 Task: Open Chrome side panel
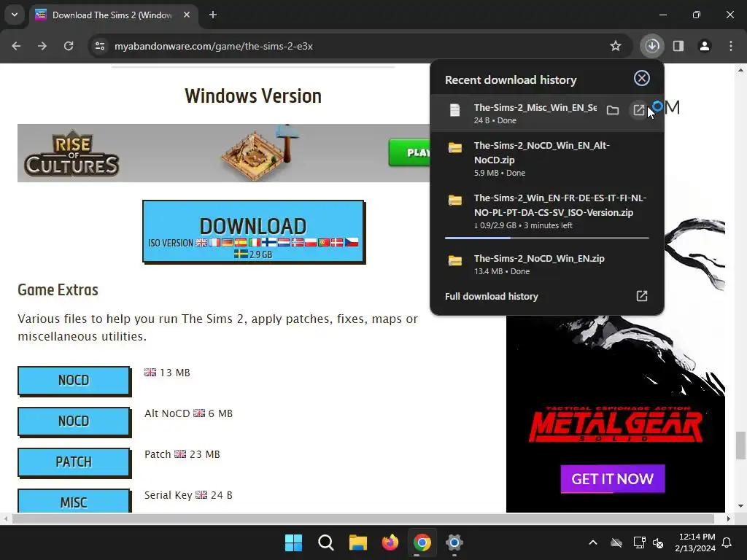[x=678, y=46]
